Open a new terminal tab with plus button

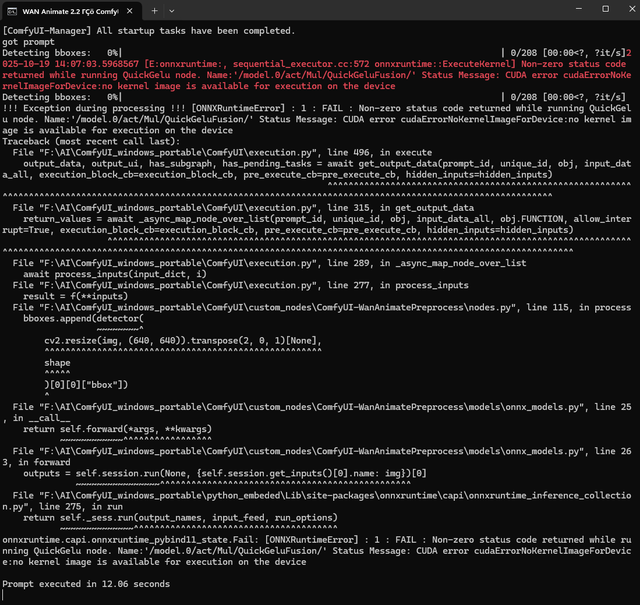pos(154,11)
